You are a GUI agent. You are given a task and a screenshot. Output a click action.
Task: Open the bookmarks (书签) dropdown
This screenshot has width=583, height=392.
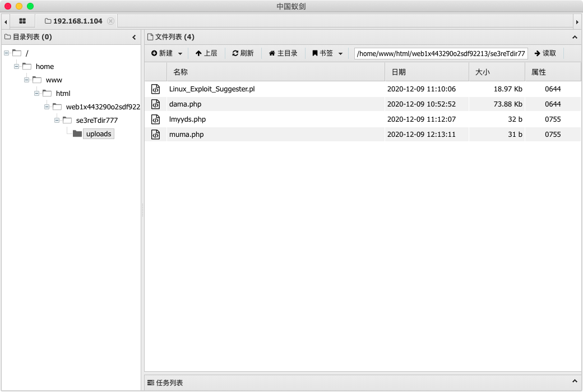point(327,53)
